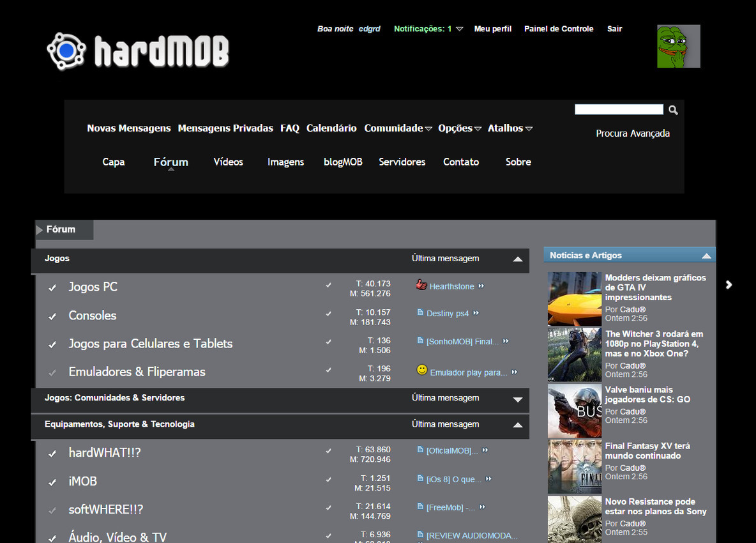Click status checkmark beside softWHERE!!?
Image resolution: width=756 pixels, height=543 pixels.
[52, 510]
